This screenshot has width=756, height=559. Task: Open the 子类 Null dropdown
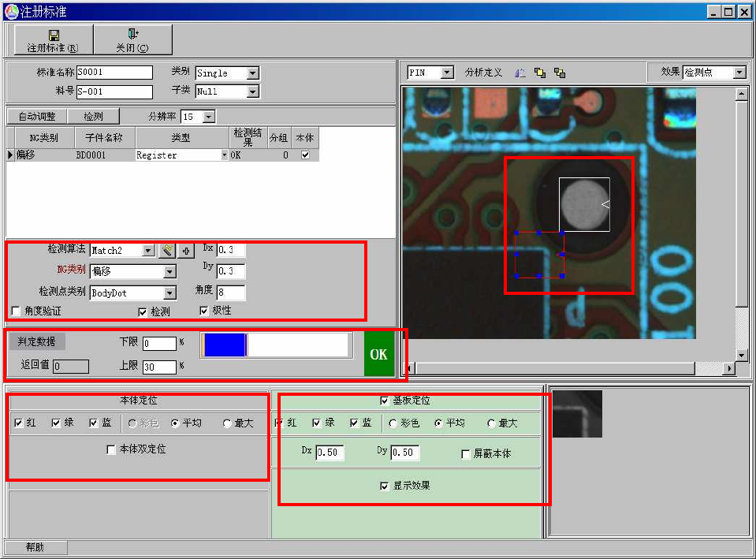252,91
